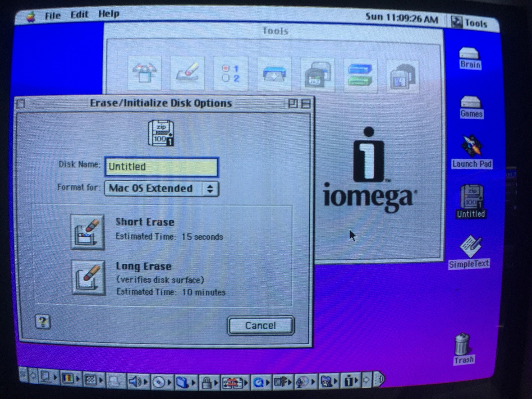Viewport: 532px width, 399px height.
Task: Click the Long Erase button icon
Action: [88, 278]
